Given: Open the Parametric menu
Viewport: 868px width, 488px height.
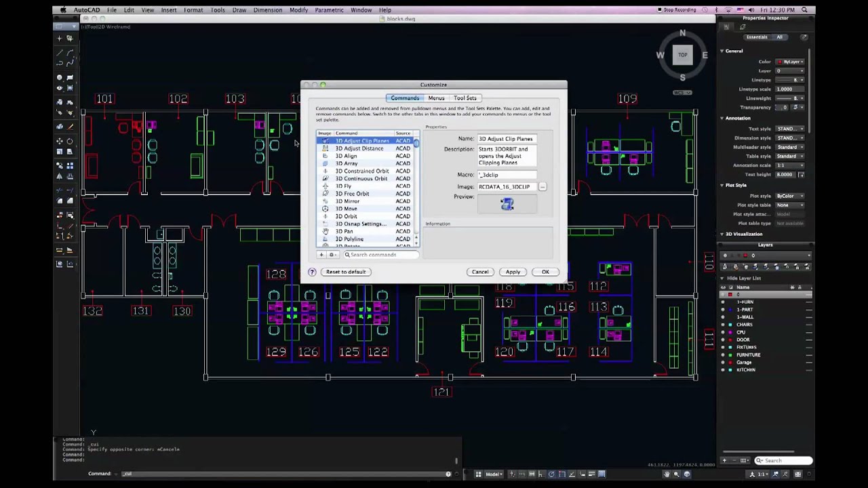Looking at the screenshot, I should [x=329, y=10].
